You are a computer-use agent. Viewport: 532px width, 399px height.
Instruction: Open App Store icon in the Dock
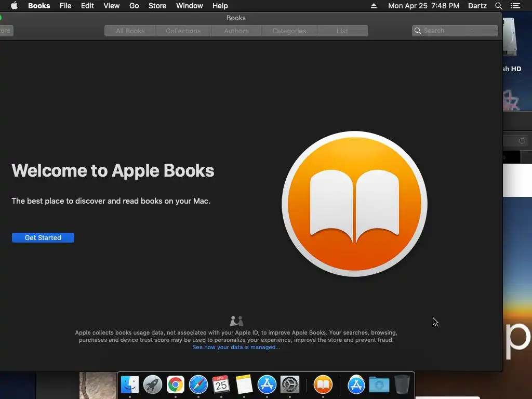267,384
